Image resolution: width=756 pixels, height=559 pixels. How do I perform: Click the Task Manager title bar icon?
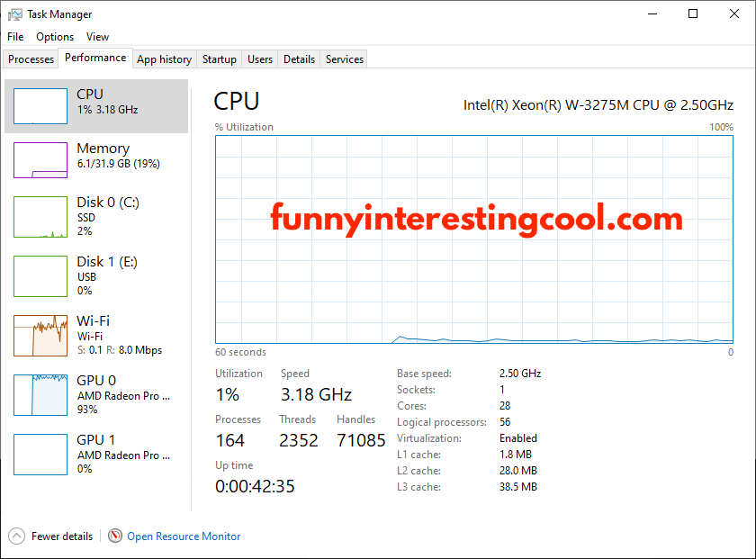pos(15,14)
